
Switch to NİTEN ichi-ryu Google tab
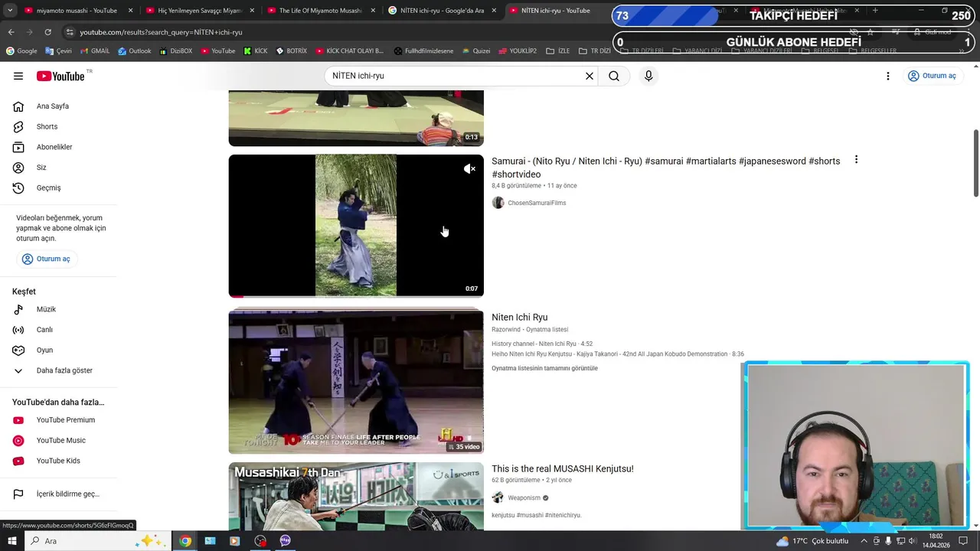click(x=441, y=11)
